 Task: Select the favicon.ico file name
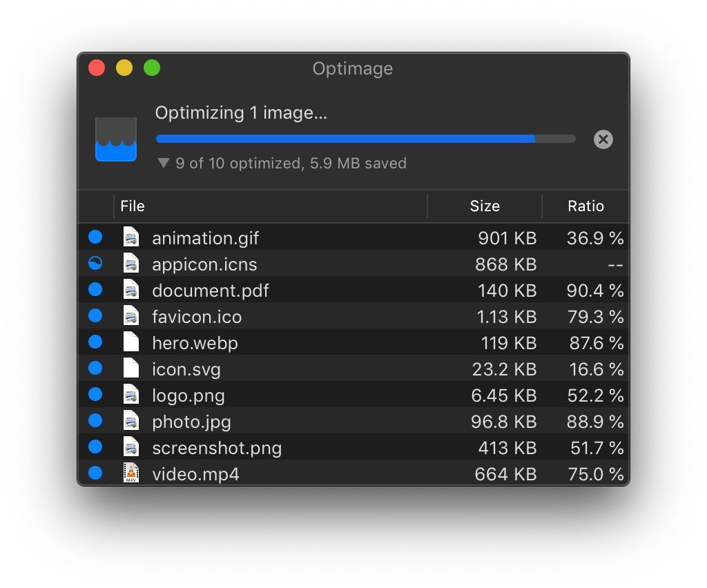(x=197, y=317)
